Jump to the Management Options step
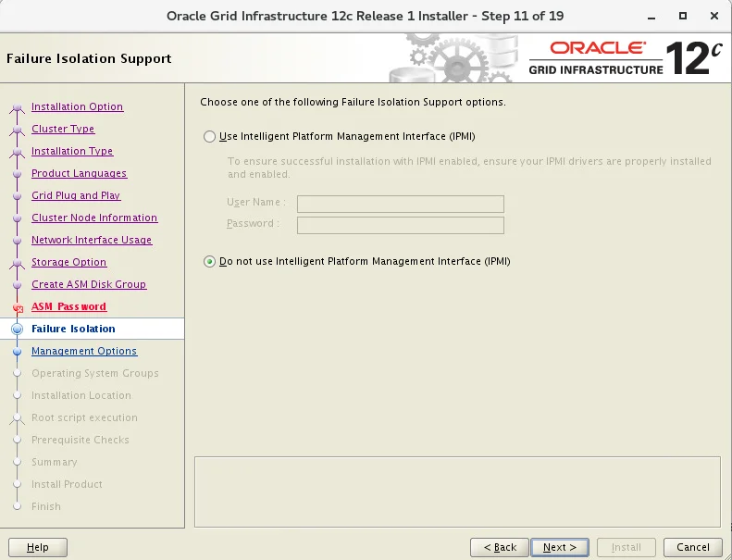The image size is (732, 560). [x=84, y=351]
